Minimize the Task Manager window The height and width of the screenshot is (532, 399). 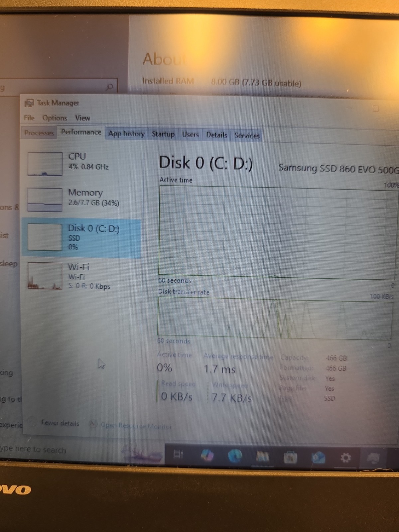tap(349, 108)
